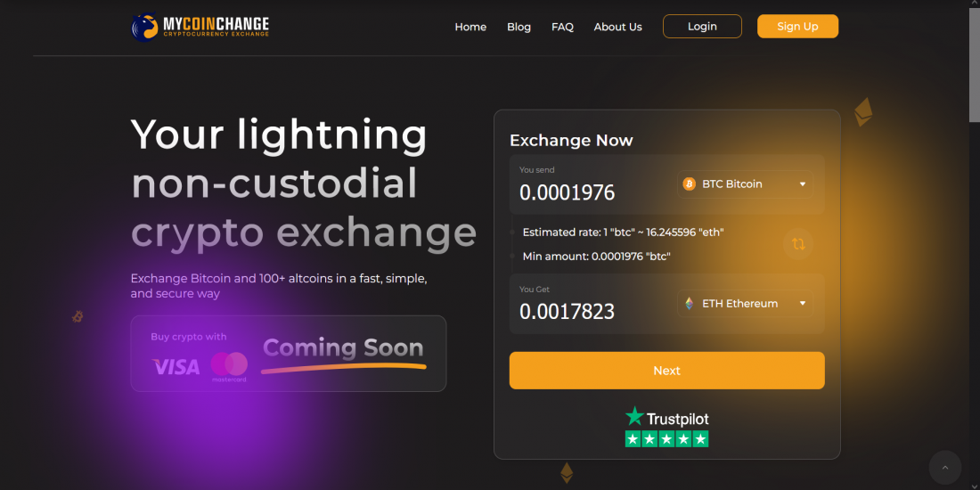Click the Ethereum icon in the selector
Image resolution: width=980 pixels, height=490 pixels.
click(690, 304)
